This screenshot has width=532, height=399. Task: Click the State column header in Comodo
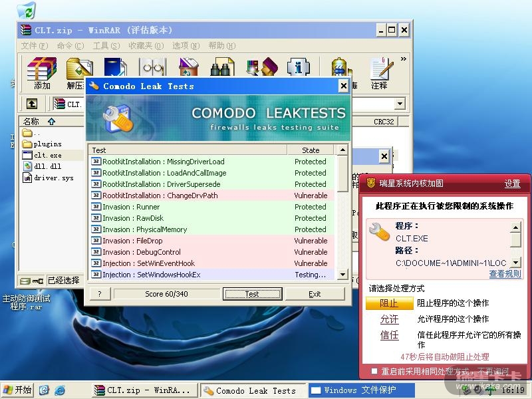311,150
